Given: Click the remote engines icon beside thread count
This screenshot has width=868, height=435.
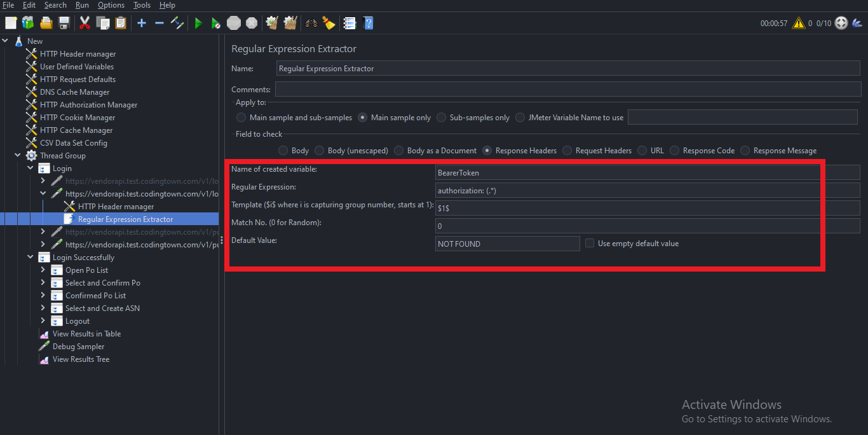Looking at the screenshot, I should [x=841, y=23].
